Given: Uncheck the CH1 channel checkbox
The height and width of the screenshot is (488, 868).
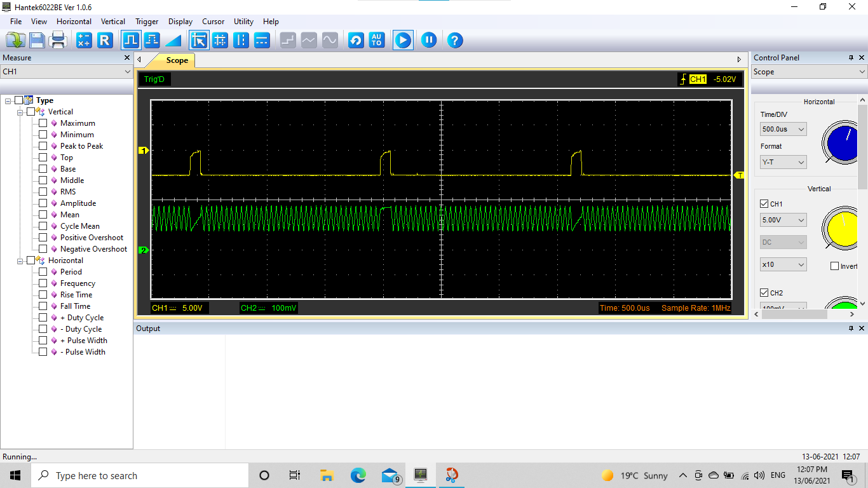Looking at the screenshot, I should [764, 204].
